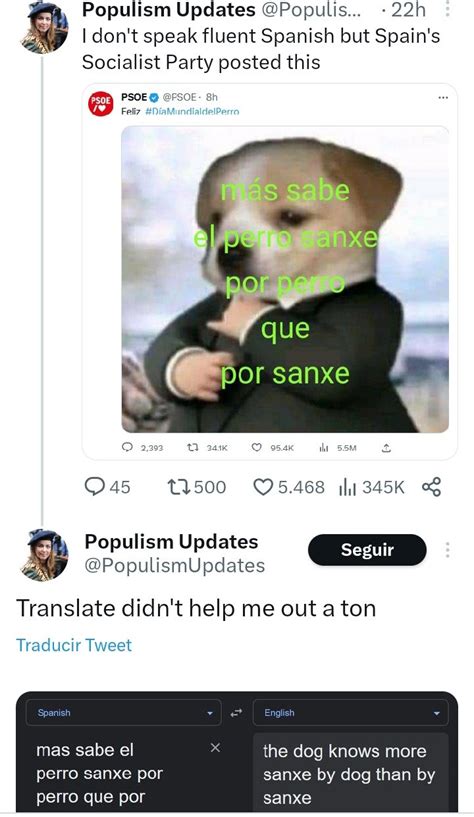Open the #DíaMundialdelPerro hashtag link

tap(192, 112)
